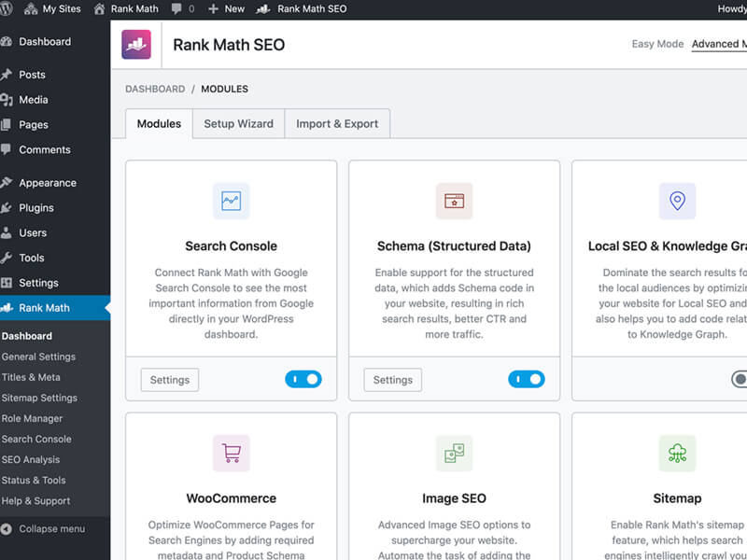747x560 pixels.
Task: Click the Search Console card title
Action: point(231,246)
